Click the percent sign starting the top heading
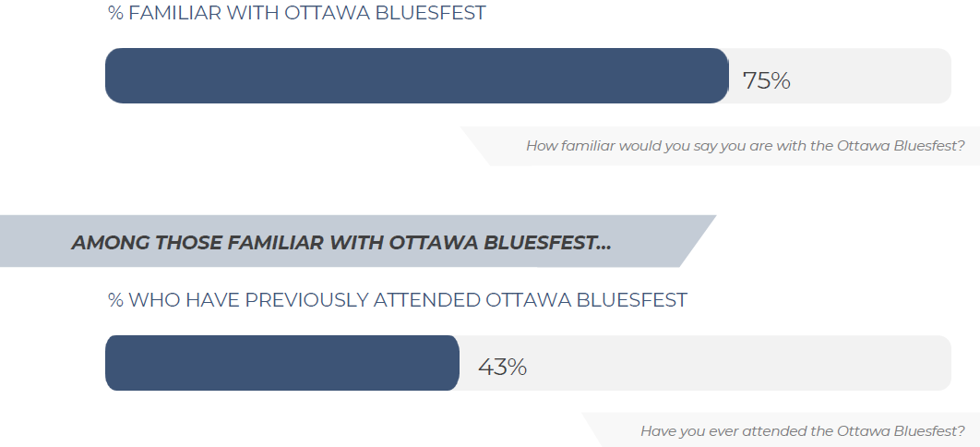 pos(115,13)
